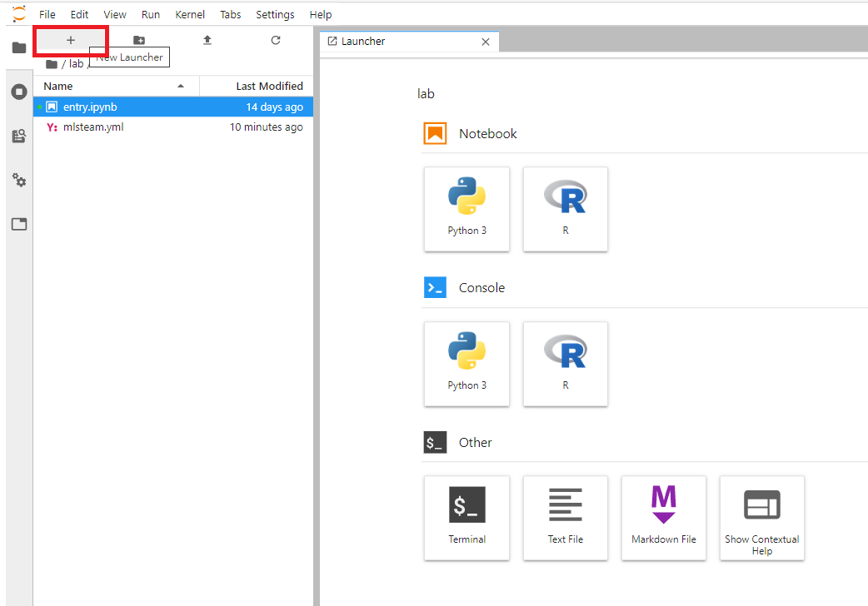Show Contextual Help
The width and height of the screenshot is (868, 606).
[761, 518]
